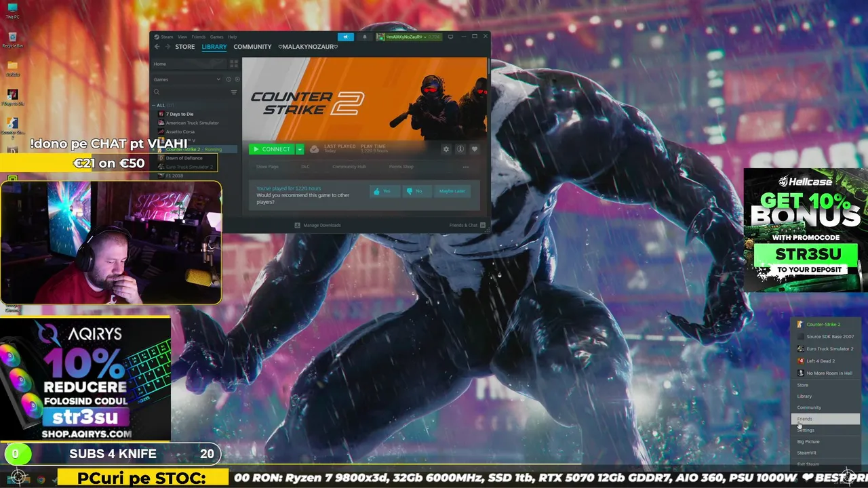This screenshot has height=488, width=868.
Task: Open the DLC link
Action: [305, 167]
